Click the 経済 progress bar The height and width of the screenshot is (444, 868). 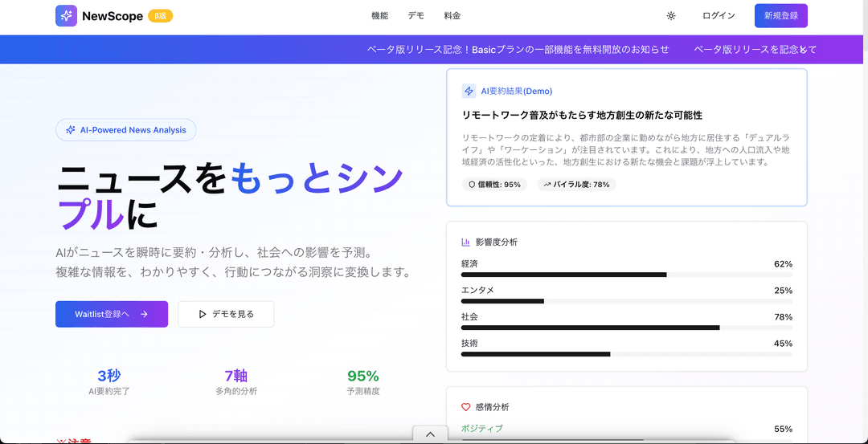pyautogui.click(x=627, y=275)
